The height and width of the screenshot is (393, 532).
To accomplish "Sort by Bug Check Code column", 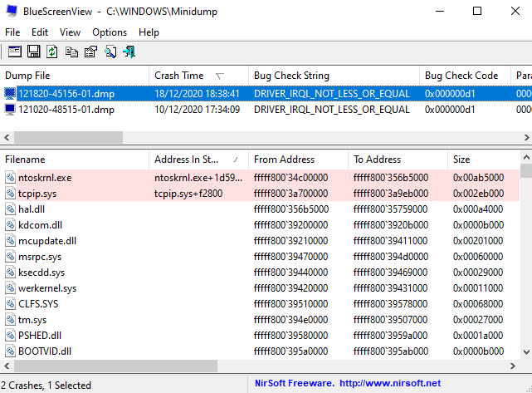I will [x=465, y=76].
